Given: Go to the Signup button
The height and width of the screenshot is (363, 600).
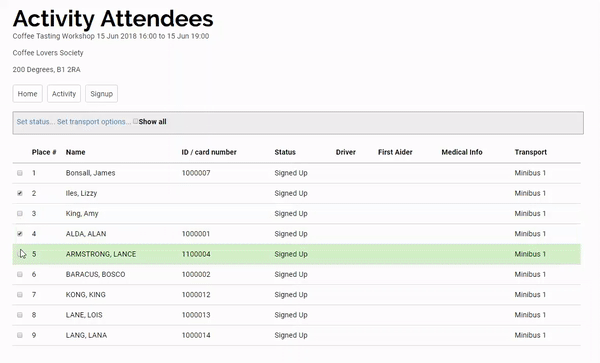Looking at the screenshot, I should tap(101, 94).
